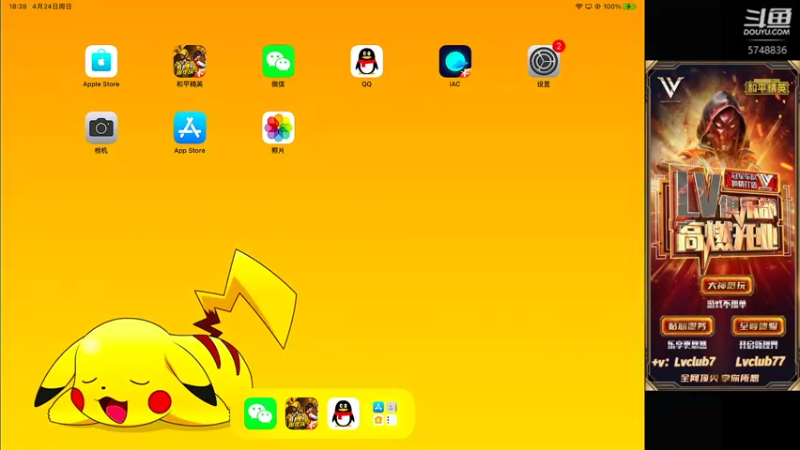Tap the Wi-Fi status icon

coord(579,7)
